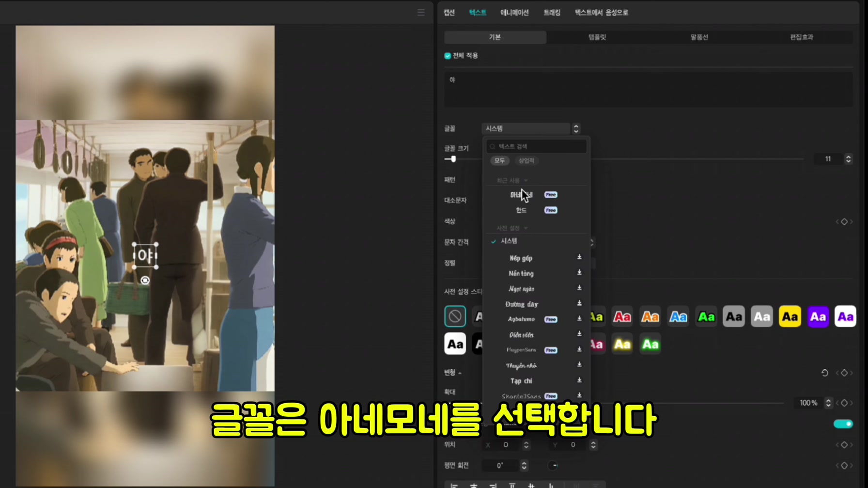The height and width of the screenshot is (488, 868).
Task: Apply green outlined Aa text preset
Action: (706, 317)
